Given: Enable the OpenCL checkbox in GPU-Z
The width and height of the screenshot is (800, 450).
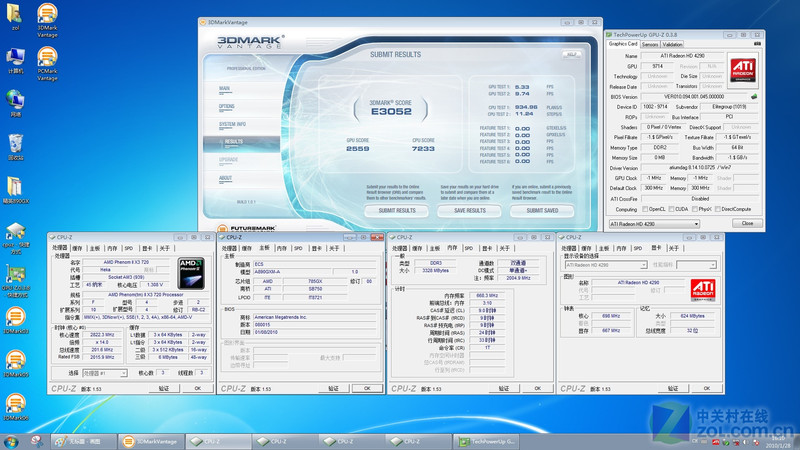Looking at the screenshot, I should 645,209.
